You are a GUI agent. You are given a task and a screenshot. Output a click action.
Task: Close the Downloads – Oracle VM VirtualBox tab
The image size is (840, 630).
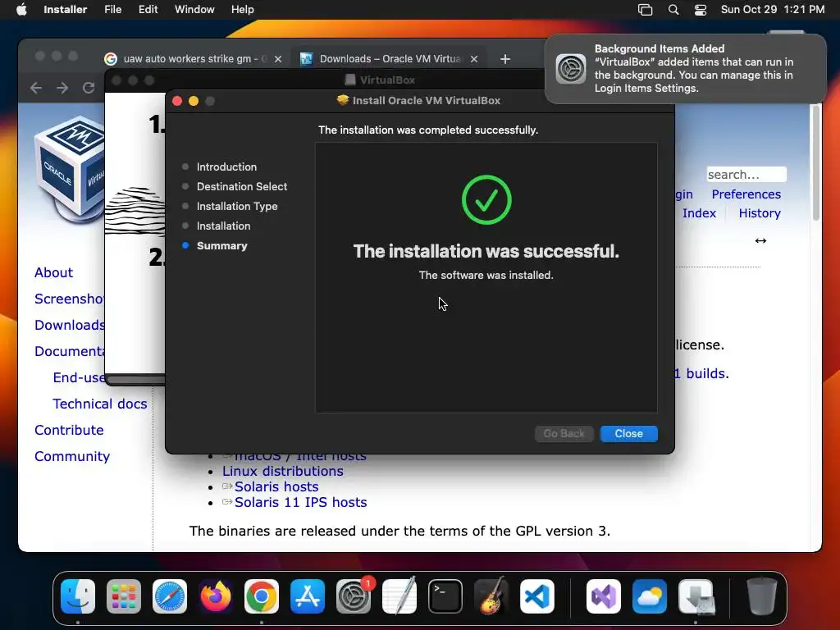(x=474, y=59)
